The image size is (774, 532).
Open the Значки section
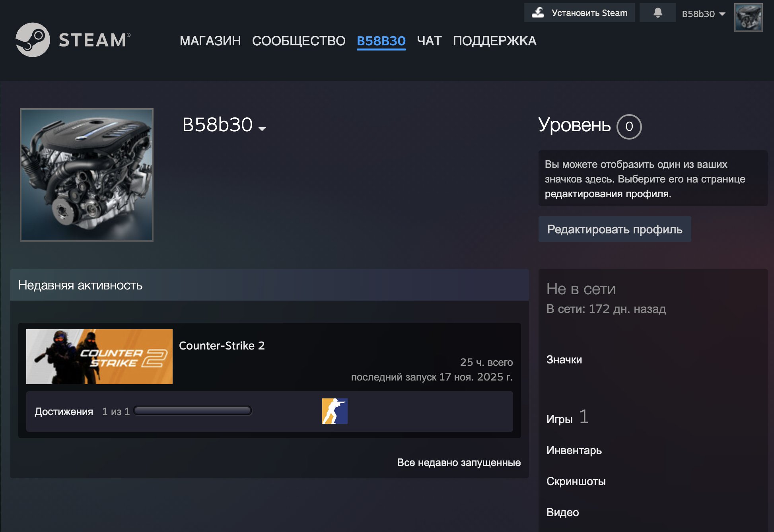pos(564,359)
